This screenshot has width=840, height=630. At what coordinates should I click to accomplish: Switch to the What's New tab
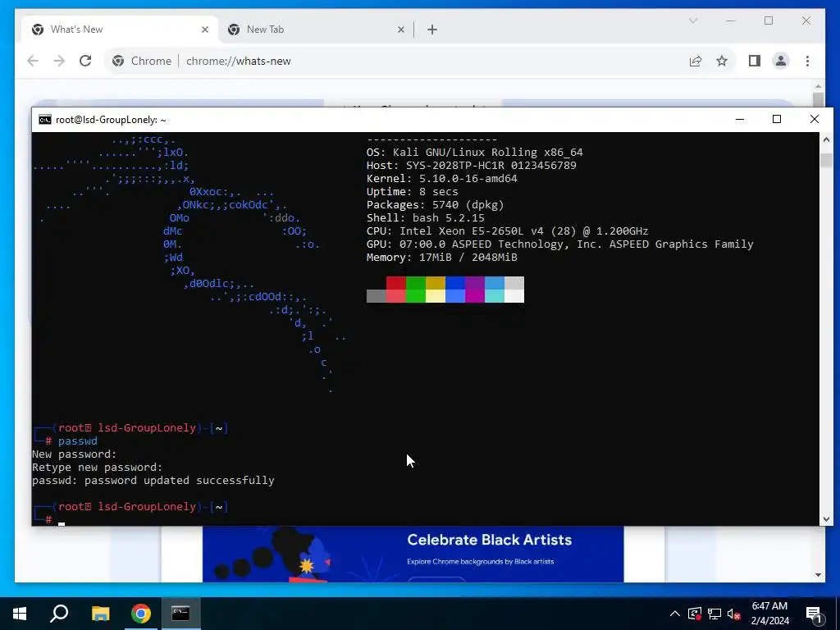point(120,30)
